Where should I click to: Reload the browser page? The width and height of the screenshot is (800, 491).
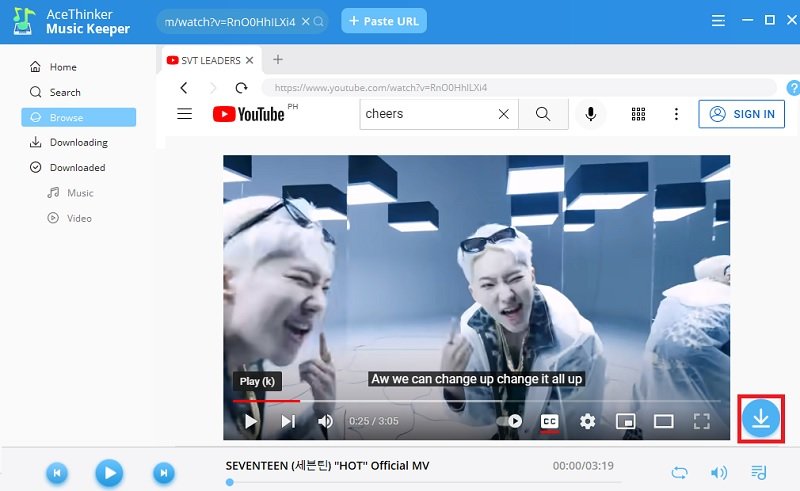coord(241,88)
